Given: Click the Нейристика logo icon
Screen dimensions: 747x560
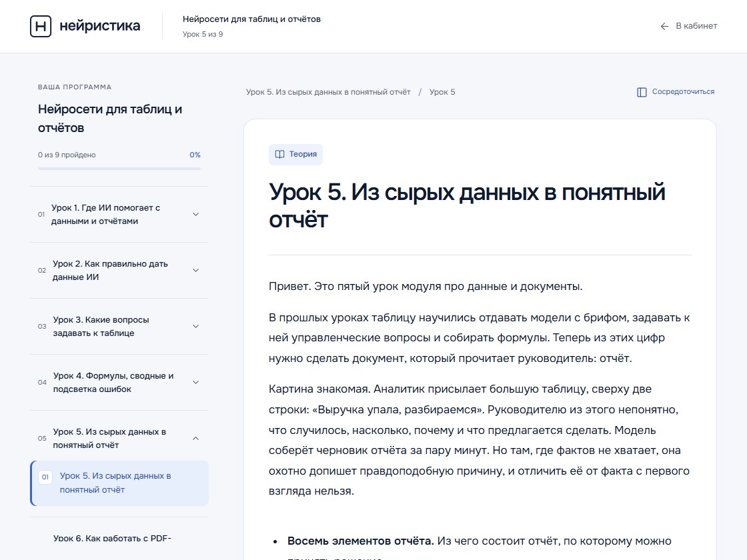Looking at the screenshot, I should point(41,26).
